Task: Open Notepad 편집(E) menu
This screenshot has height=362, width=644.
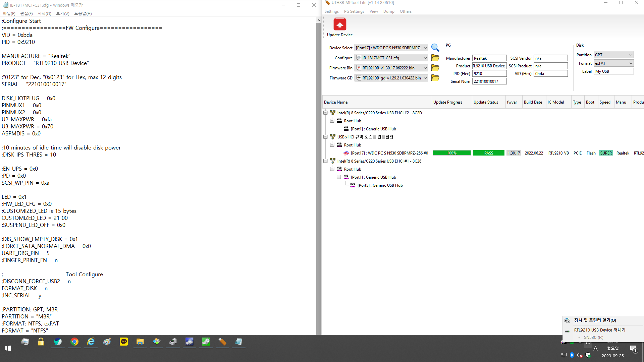Action: [26, 13]
